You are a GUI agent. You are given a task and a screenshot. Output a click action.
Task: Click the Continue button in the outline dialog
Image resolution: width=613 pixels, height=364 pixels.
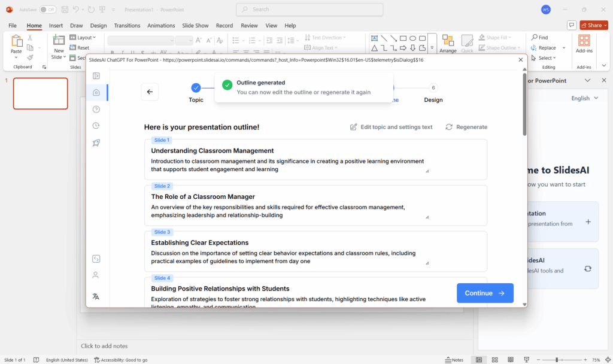coord(485,293)
